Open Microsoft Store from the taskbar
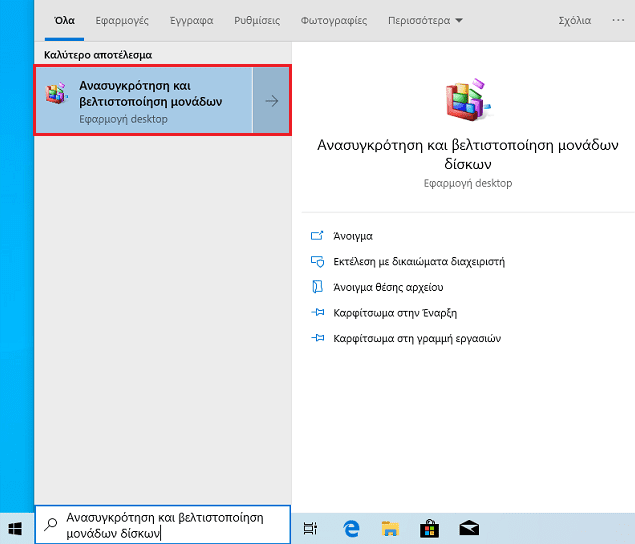 [429, 528]
